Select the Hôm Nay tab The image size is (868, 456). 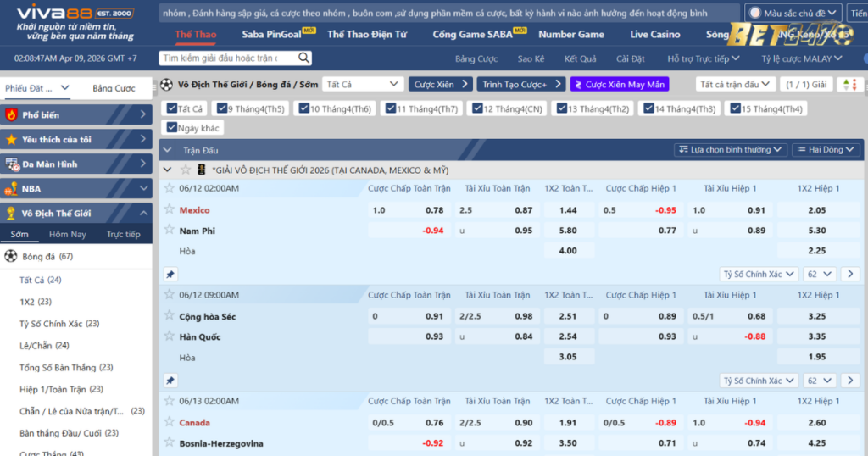pyautogui.click(x=67, y=234)
